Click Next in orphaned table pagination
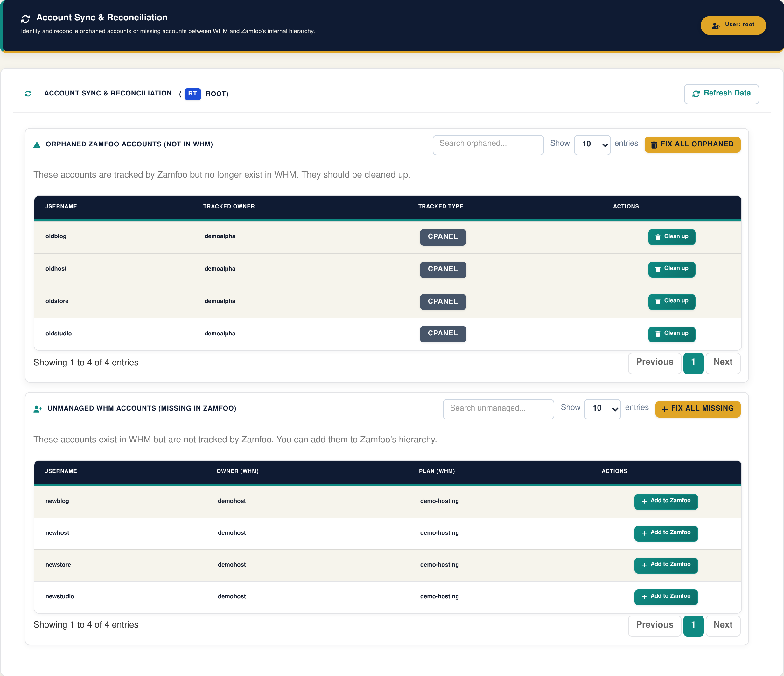784x676 pixels. tap(723, 363)
